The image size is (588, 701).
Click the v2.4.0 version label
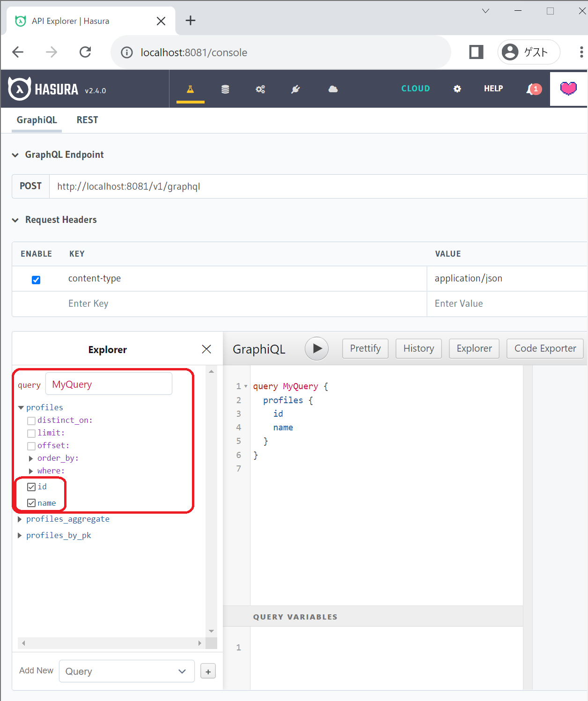pyautogui.click(x=96, y=91)
